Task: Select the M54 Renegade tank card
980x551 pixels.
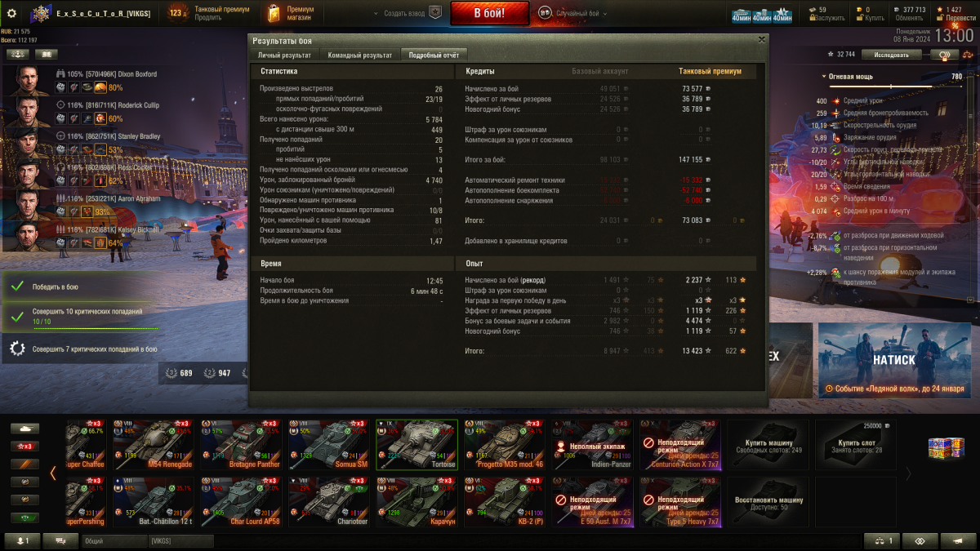Action: [152, 446]
